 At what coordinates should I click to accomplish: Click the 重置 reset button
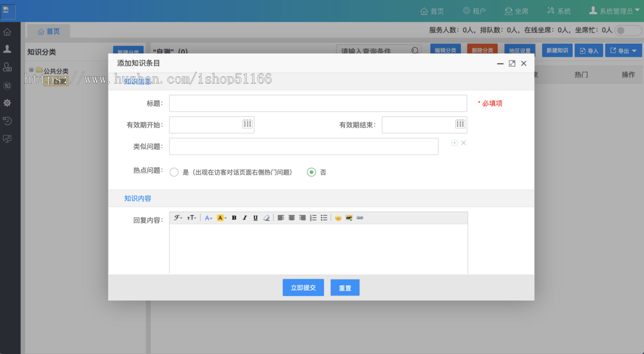(345, 287)
